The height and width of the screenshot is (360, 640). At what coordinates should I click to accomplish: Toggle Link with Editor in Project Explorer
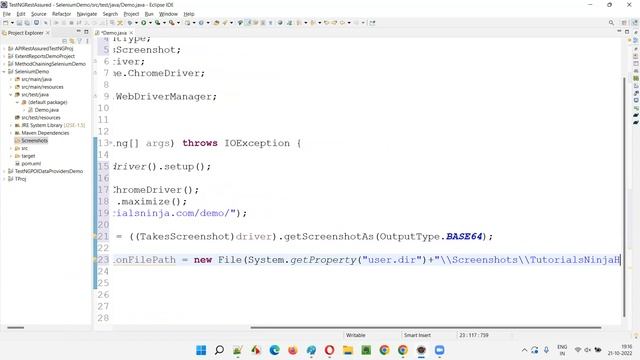click(x=72, y=41)
